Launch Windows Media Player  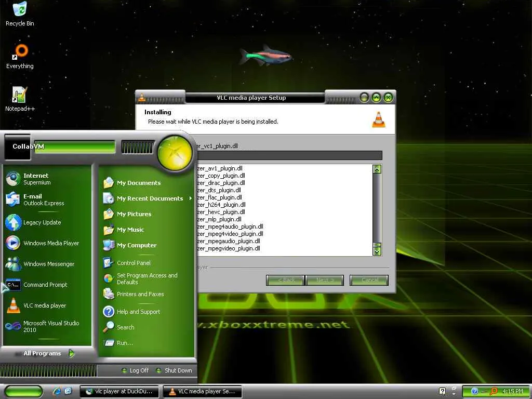[x=47, y=243]
